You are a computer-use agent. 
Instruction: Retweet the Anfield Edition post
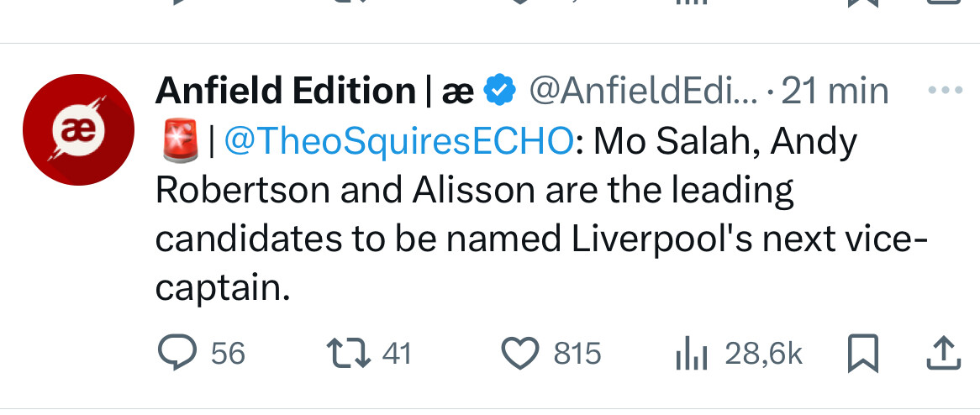pyautogui.click(x=348, y=353)
